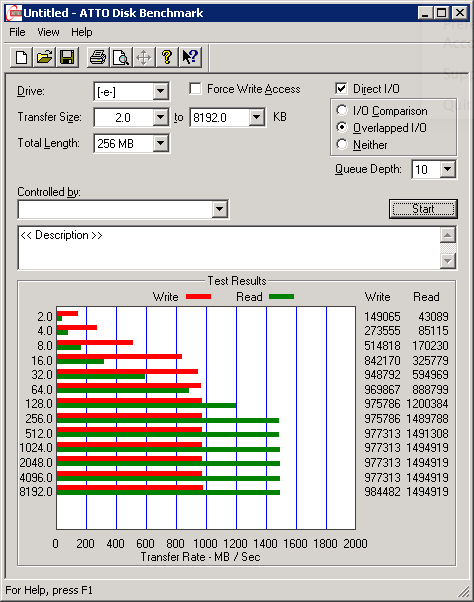Save results with the floppy disk icon
Screen dimensions: 474x602
[67, 58]
